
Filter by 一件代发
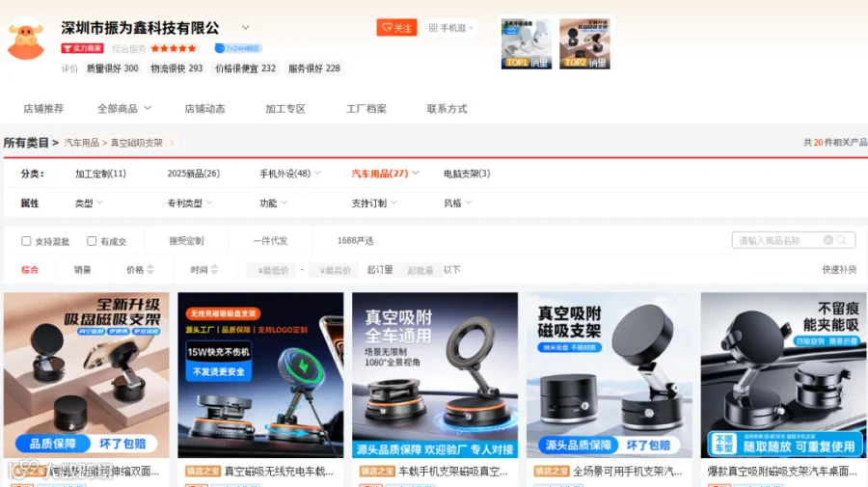click(271, 241)
